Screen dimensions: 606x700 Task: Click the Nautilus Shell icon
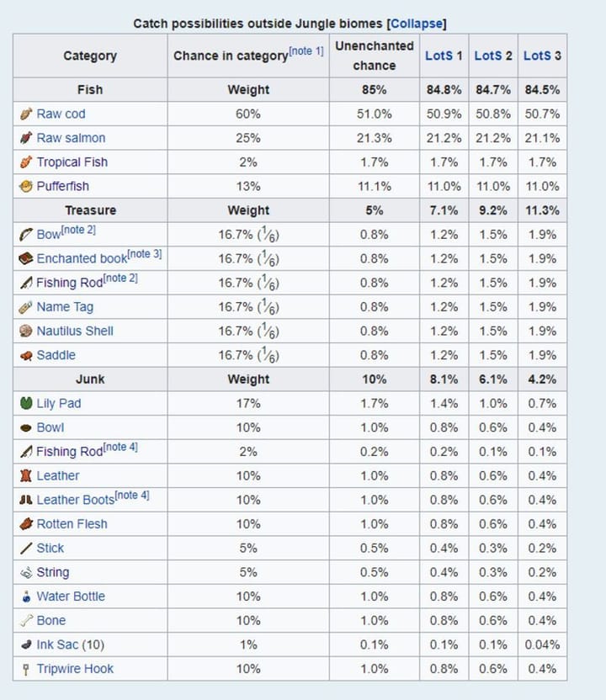[x=25, y=331]
